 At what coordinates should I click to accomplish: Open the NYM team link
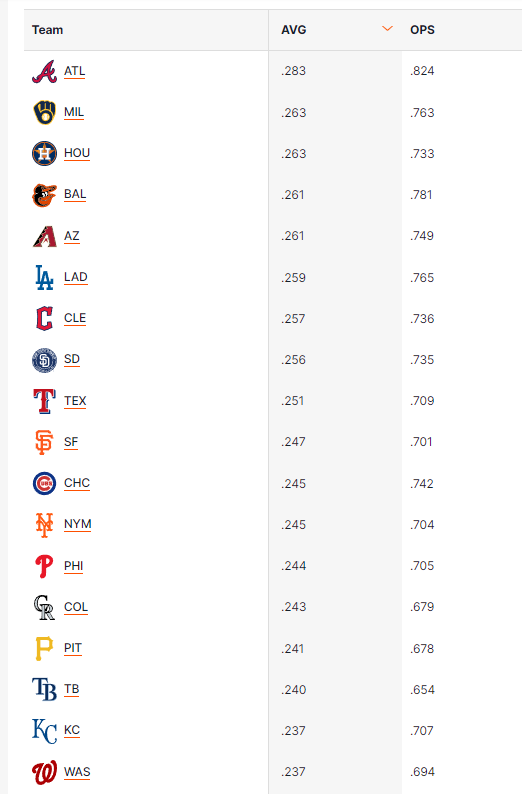pyautogui.click(x=77, y=524)
